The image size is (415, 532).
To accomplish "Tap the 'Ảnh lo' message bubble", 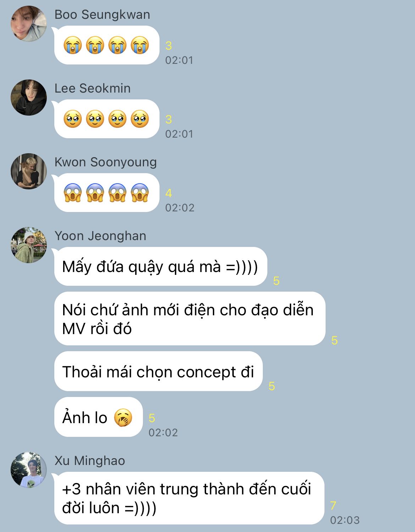I will click(98, 417).
